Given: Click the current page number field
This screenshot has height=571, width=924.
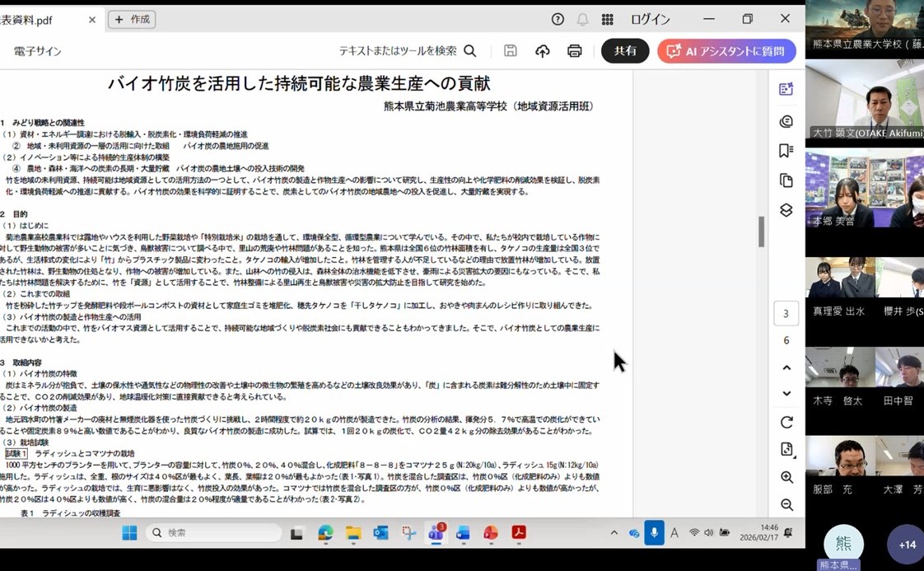Looking at the screenshot, I should click(786, 313).
